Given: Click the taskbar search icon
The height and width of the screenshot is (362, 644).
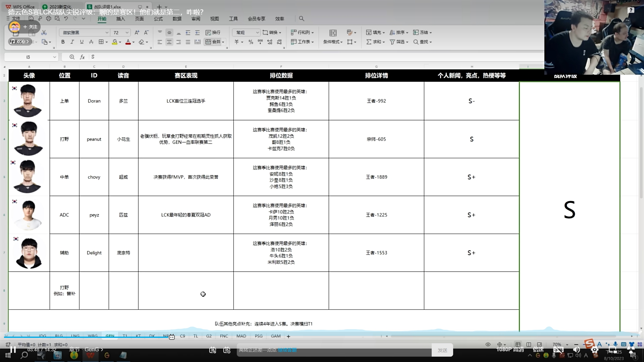Looking at the screenshot, I should (24, 355).
